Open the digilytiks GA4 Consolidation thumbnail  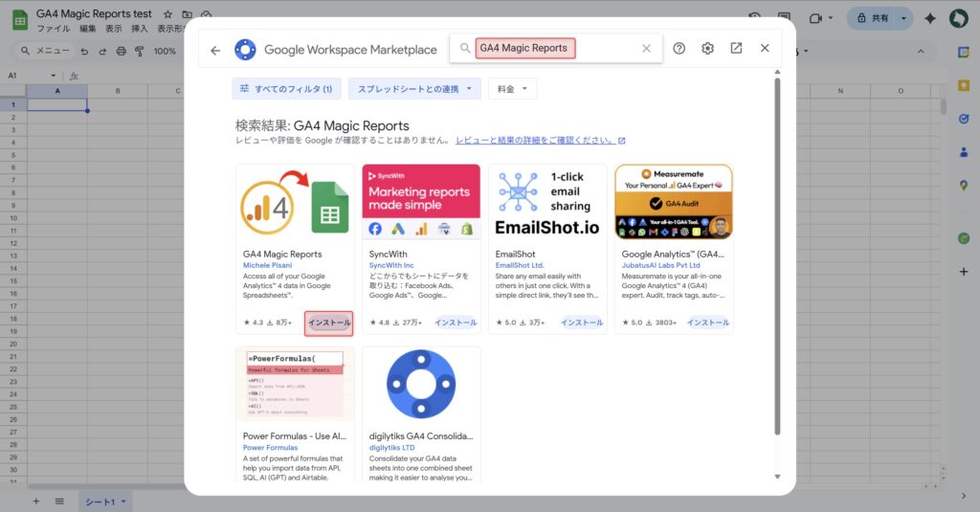tap(421, 384)
